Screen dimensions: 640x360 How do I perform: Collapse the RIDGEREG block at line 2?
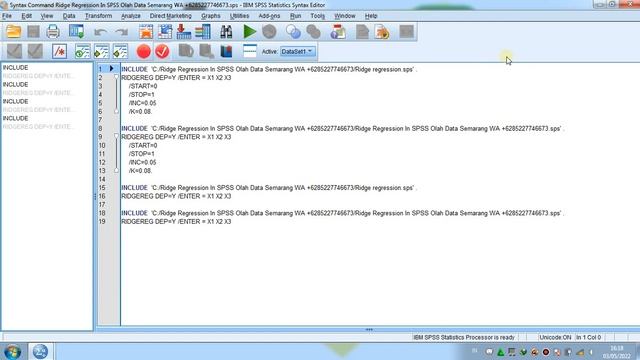[x=116, y=77]
